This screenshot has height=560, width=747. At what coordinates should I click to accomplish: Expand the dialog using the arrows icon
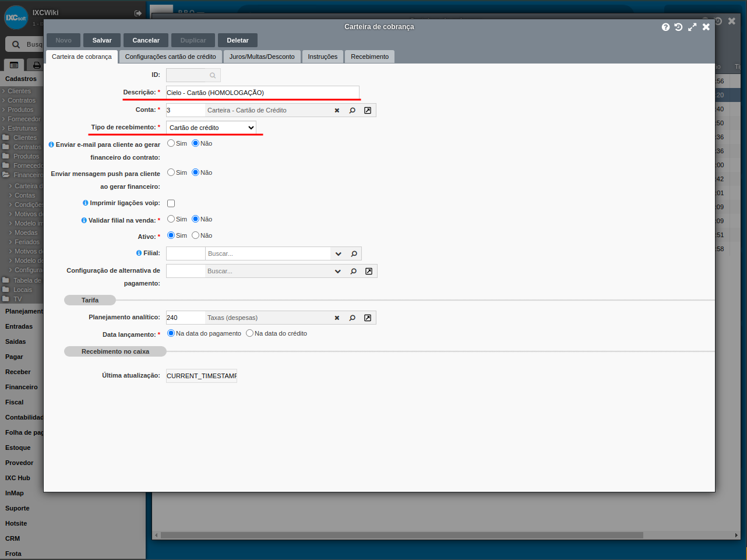click(x=692, y=27)
